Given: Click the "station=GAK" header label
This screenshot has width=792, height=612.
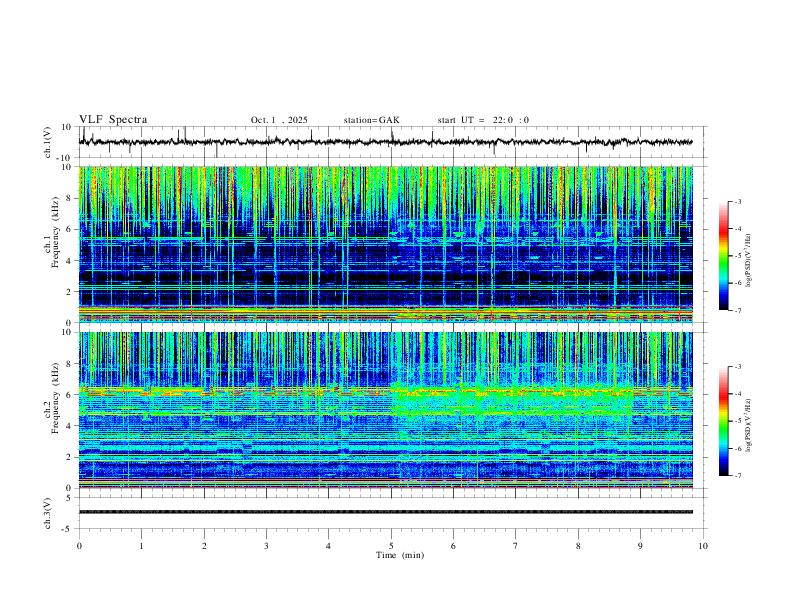Looking at the screenshot, I should pyautogui.click(x=371, y=120).
